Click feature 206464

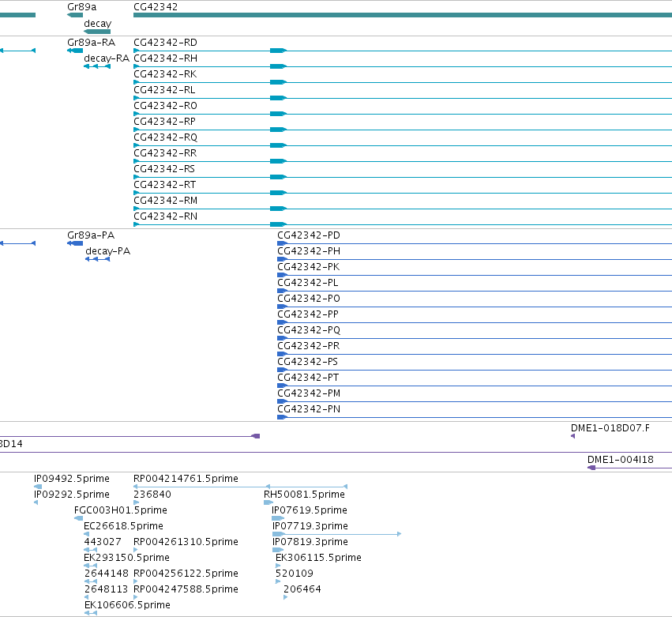pos(302,589)
